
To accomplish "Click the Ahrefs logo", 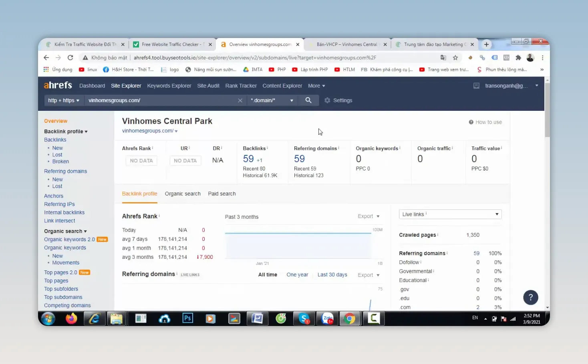I will (x=58, y=85).
